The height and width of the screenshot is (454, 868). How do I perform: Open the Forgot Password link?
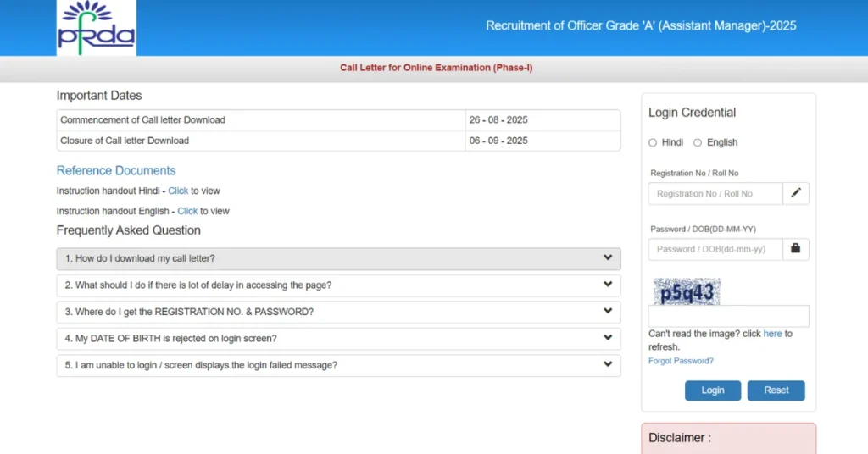(x=681, y=361)
